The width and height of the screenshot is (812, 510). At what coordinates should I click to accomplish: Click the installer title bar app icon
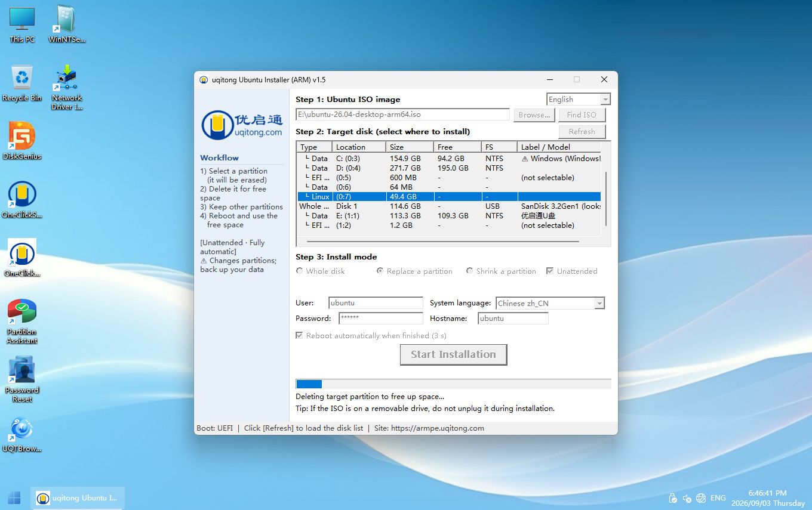point(204,80)
